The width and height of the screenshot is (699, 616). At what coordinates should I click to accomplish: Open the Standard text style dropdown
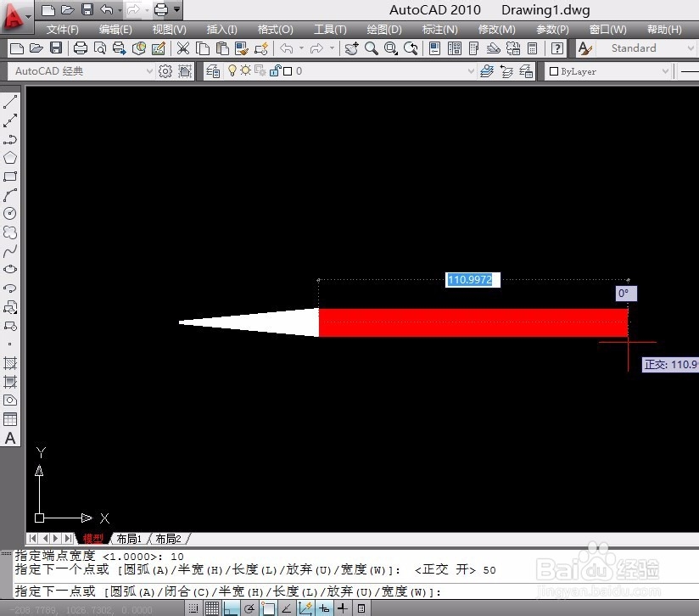click(691, 48)
